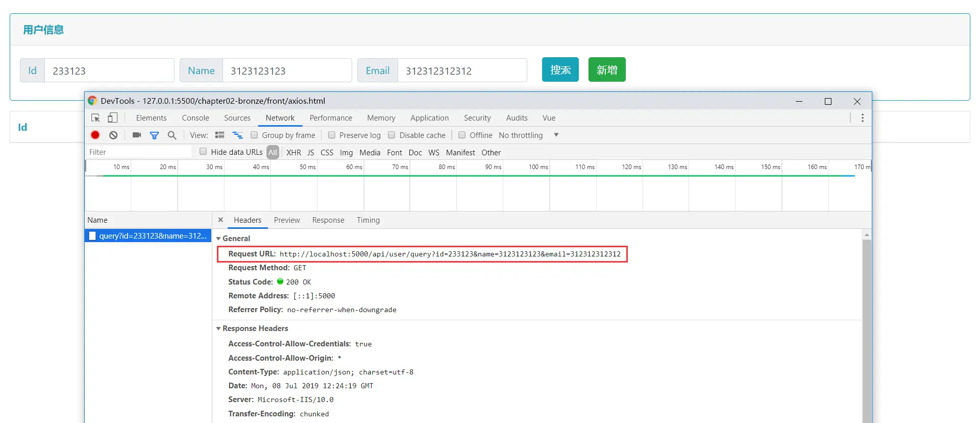Click file icon of query request row
This screenshot has width=980, height=423.
click(x=92, y=236)
